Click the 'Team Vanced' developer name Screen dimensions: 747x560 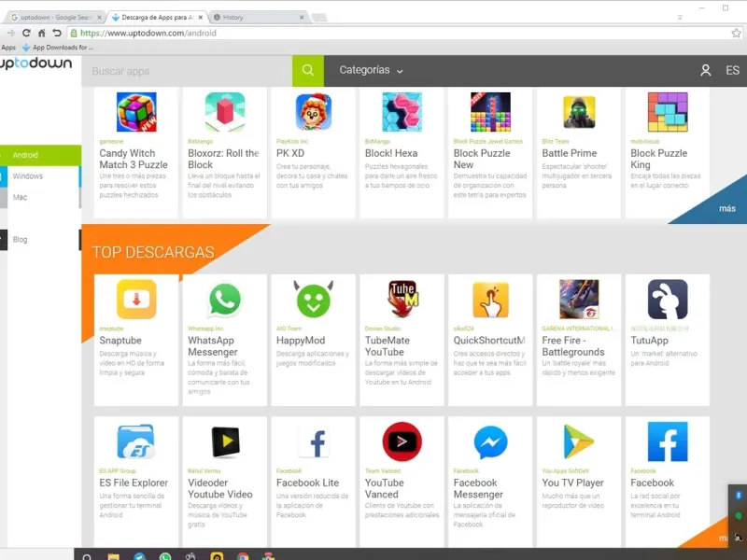coord(383,471)
